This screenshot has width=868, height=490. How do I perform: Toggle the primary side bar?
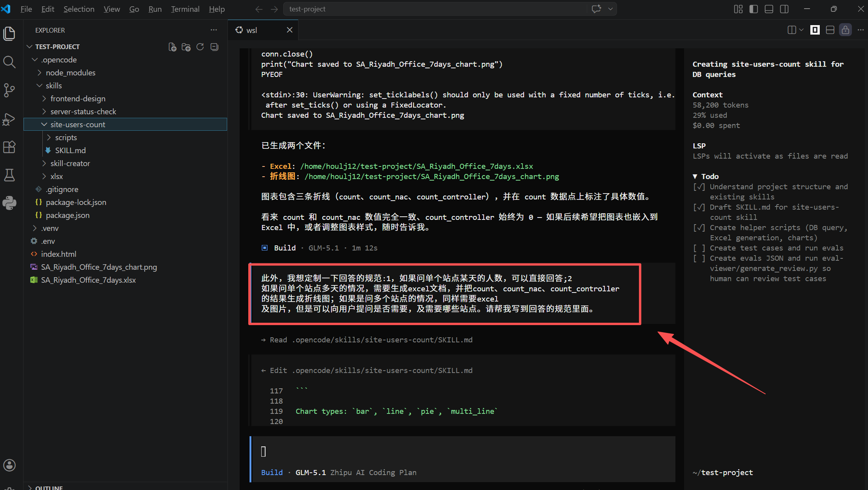pyautogui.click(x=753, y=9)
